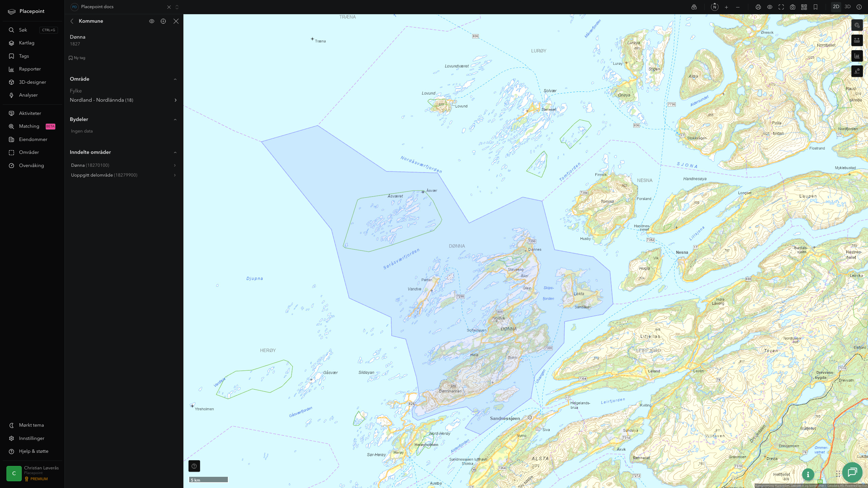The width and height of the screenshot is (868, 488).
Task: Click the Dønna municipality name heading
Action: tap(78, 37)
